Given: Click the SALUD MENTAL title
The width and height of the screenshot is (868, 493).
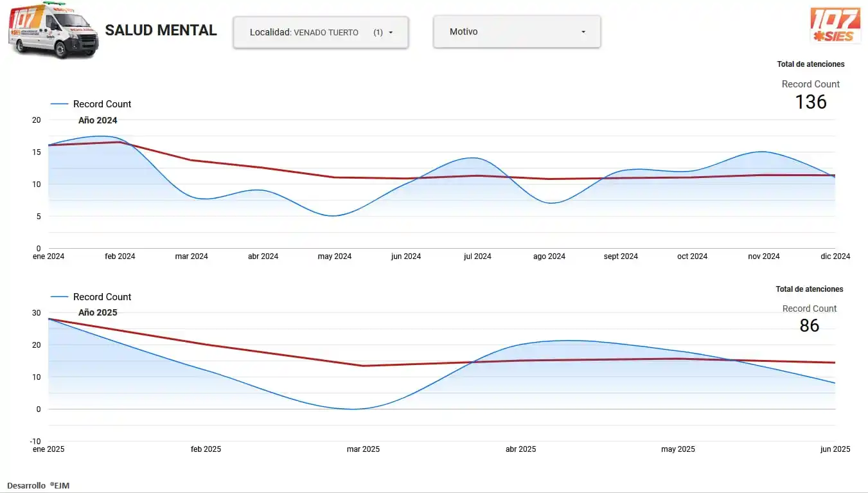Looking at the screenshot, I should (161, 30).
